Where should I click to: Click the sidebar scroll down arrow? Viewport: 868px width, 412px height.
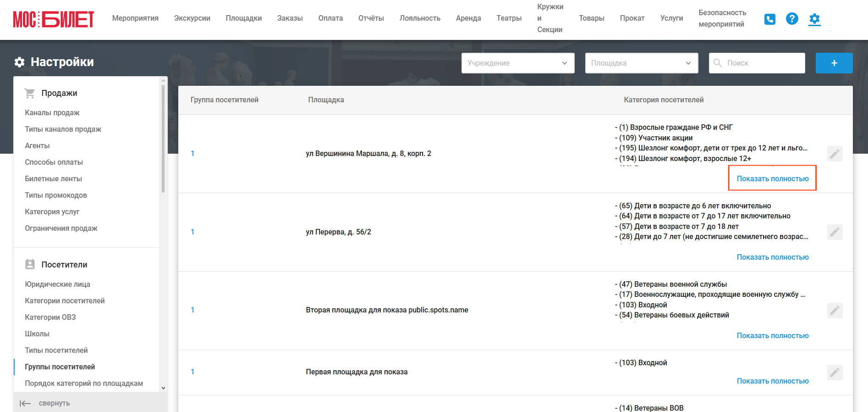[163, 388]
